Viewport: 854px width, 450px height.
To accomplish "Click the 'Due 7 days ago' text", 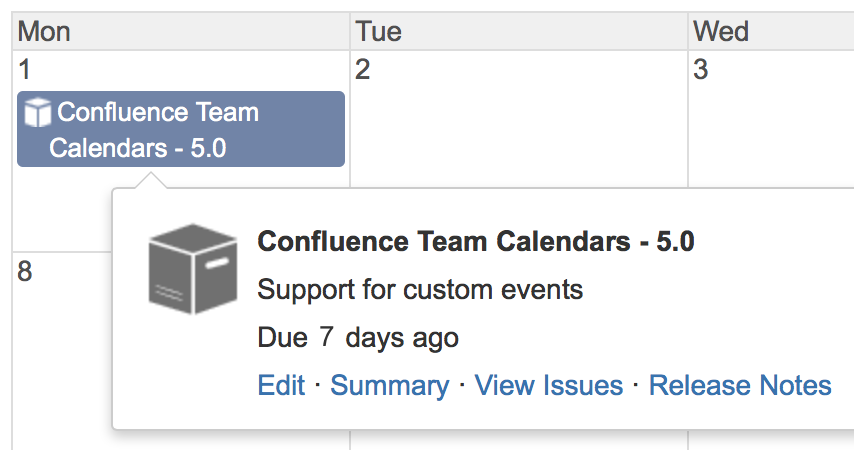I will click(358, 338).
